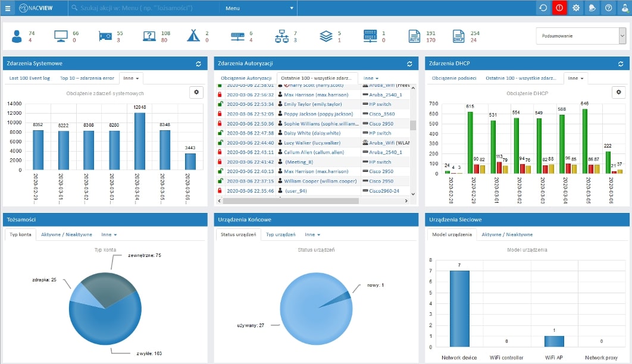Open the hamburger menu in top-left
The height and width of the screenshot is (364, 632).
(x=8, y=8)
